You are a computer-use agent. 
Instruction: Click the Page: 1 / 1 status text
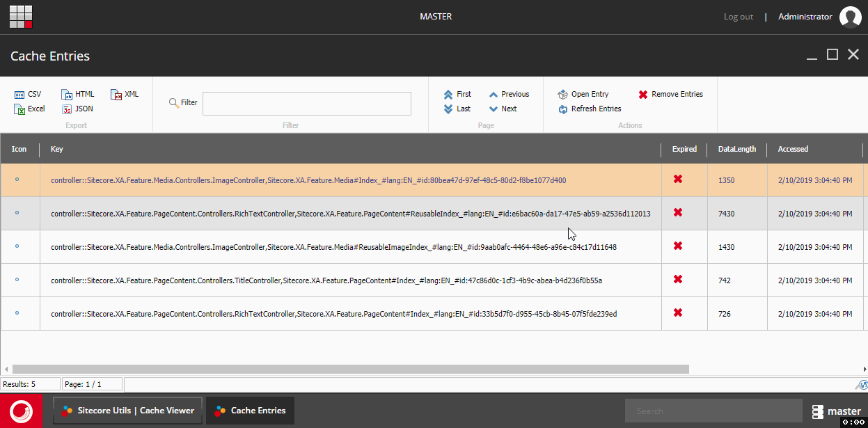(83, 384)
